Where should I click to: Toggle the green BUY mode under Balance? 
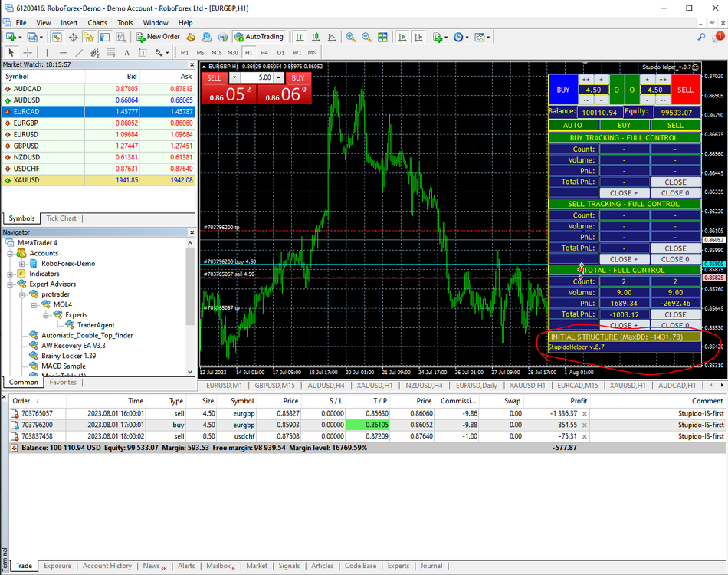pos(624,125)
